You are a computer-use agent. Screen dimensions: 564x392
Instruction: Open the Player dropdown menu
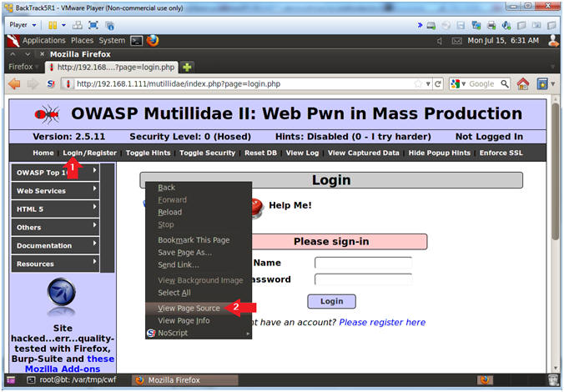(x=23, y=25)
